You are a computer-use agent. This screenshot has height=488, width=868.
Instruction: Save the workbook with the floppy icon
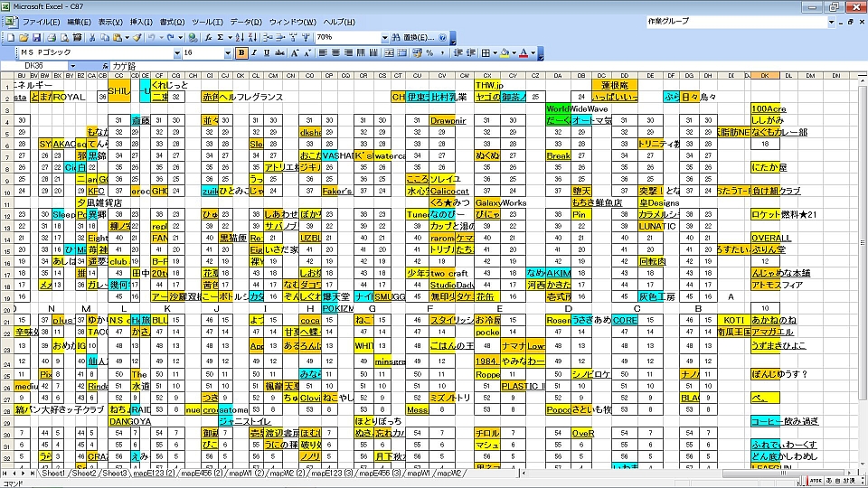click(x=36, y=38)
